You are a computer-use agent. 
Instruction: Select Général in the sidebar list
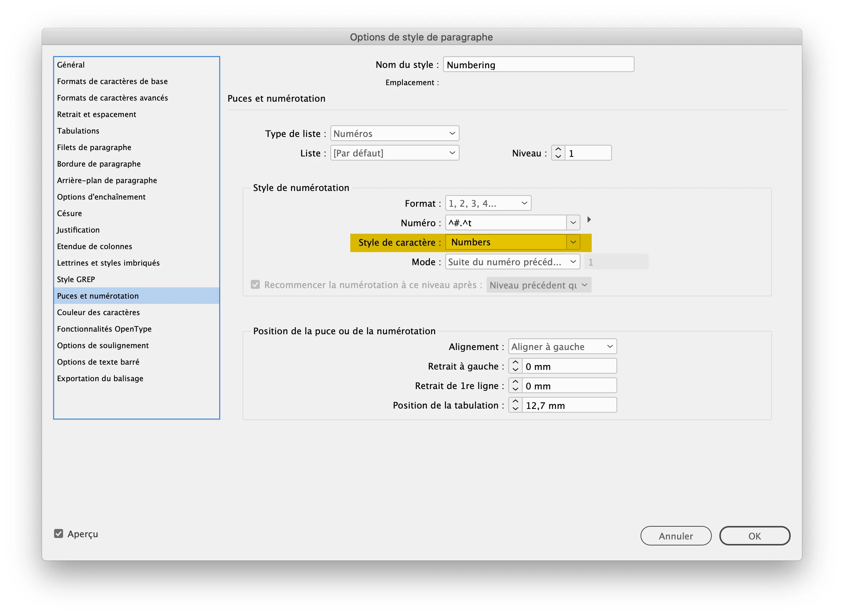point(71,65)
